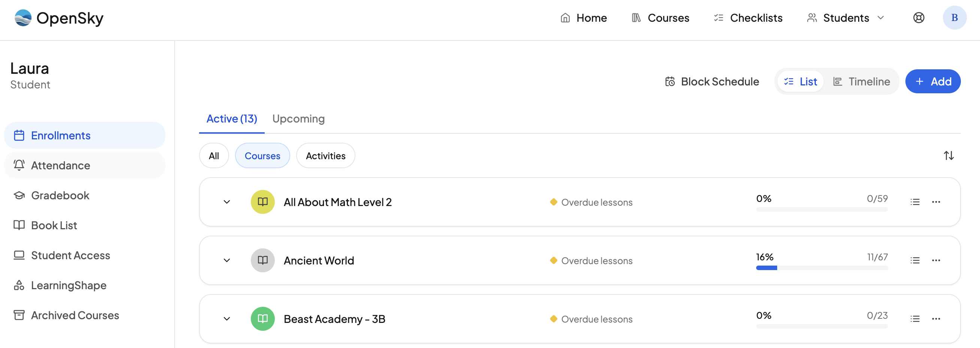Open LearningShape in the sidebar
Viewport: 980px width, 348px height.
[84, 285]
